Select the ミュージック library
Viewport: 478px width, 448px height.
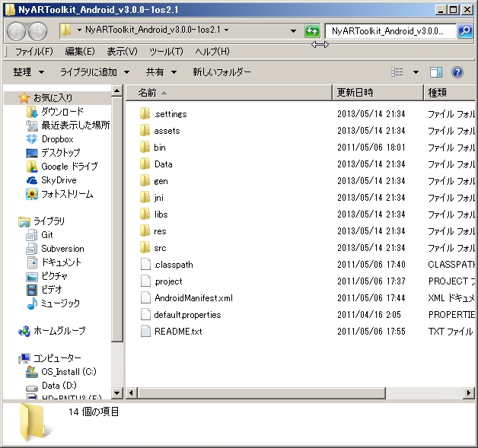point(53,303)
